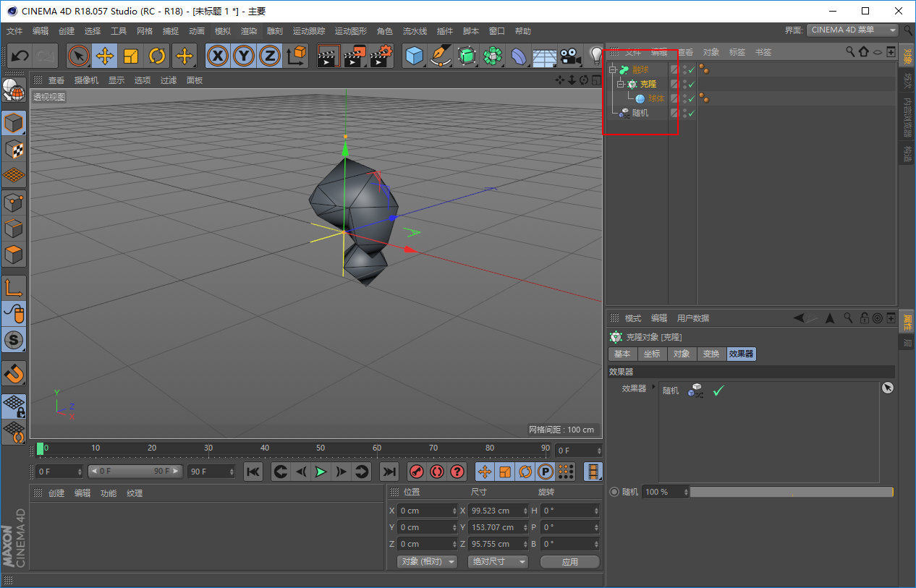Open Render Settings clapperboard with gear

381,56
